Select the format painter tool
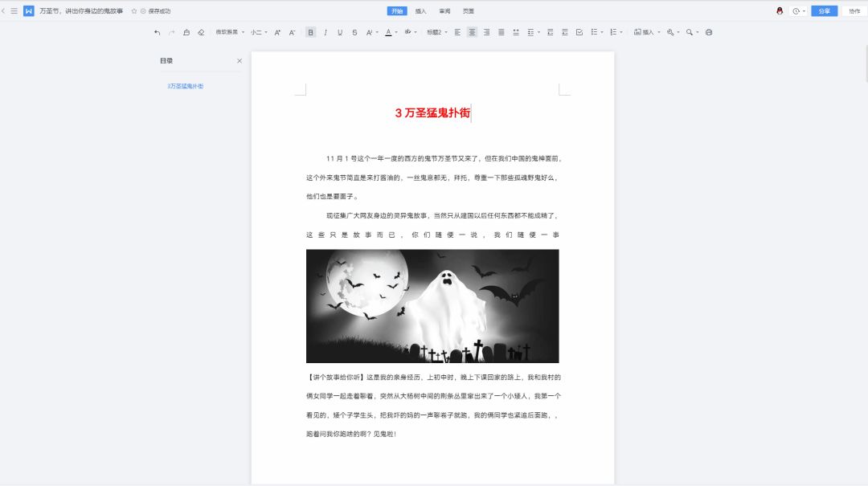This screenshot has height=486, width=868. click(x=186, y=32)
